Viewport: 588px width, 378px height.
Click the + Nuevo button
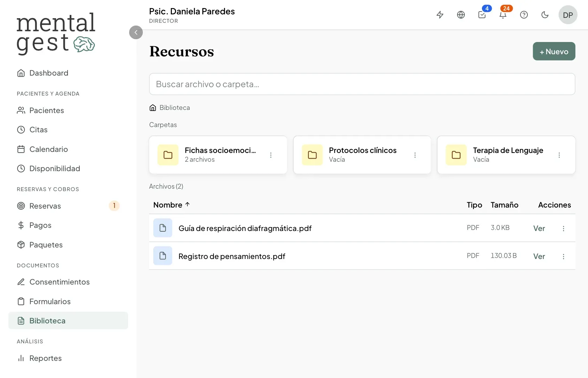[x=554, y=51]
